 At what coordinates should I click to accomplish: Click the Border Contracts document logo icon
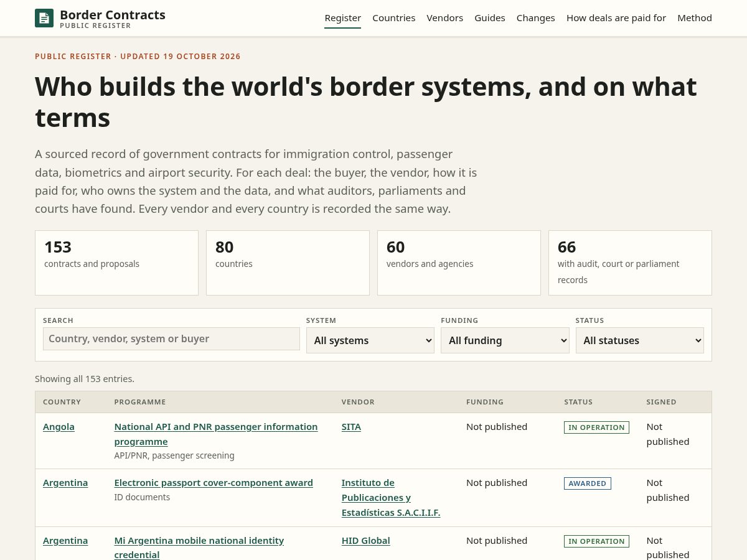point(44,18)
